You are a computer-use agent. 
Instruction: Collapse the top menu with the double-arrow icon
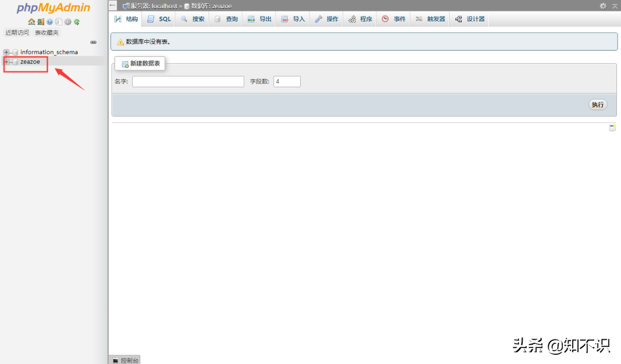pyautogui.click(x=615, y=6)
